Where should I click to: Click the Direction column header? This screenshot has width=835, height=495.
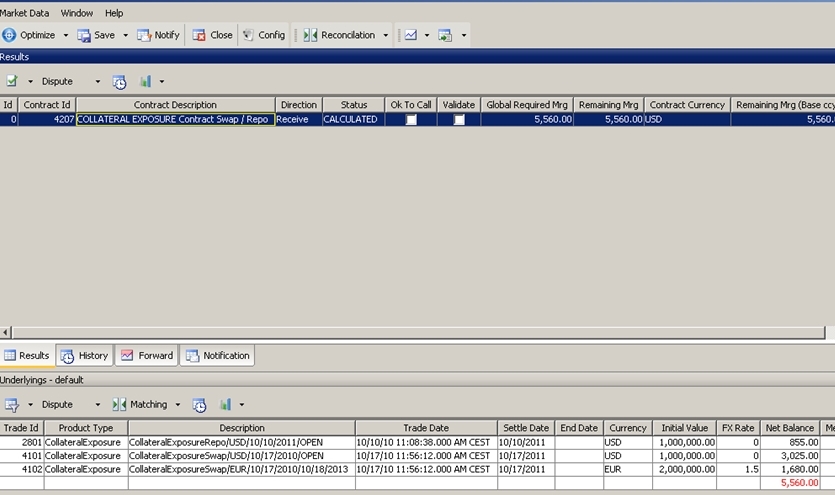pyautogui.click(x=299, y=105)
